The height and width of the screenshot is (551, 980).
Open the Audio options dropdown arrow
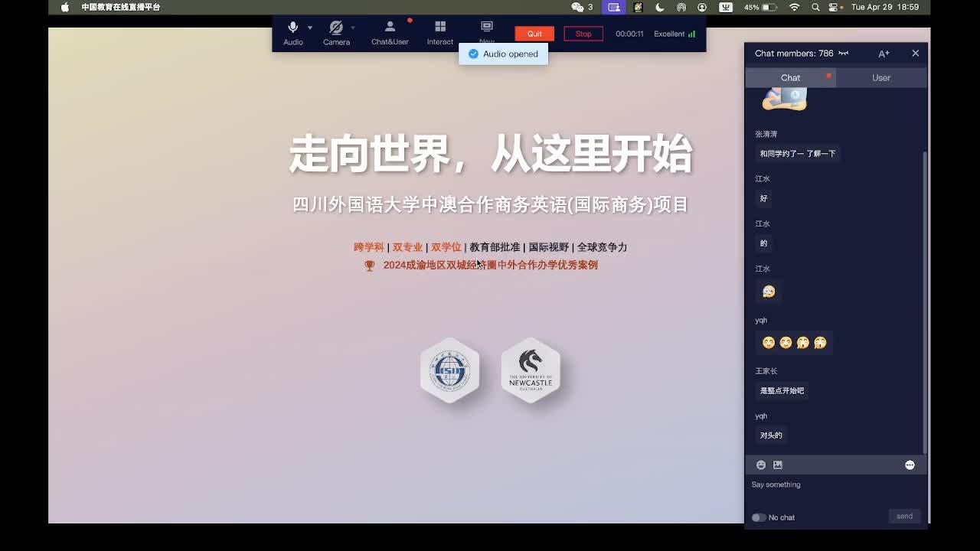point(310,28)
